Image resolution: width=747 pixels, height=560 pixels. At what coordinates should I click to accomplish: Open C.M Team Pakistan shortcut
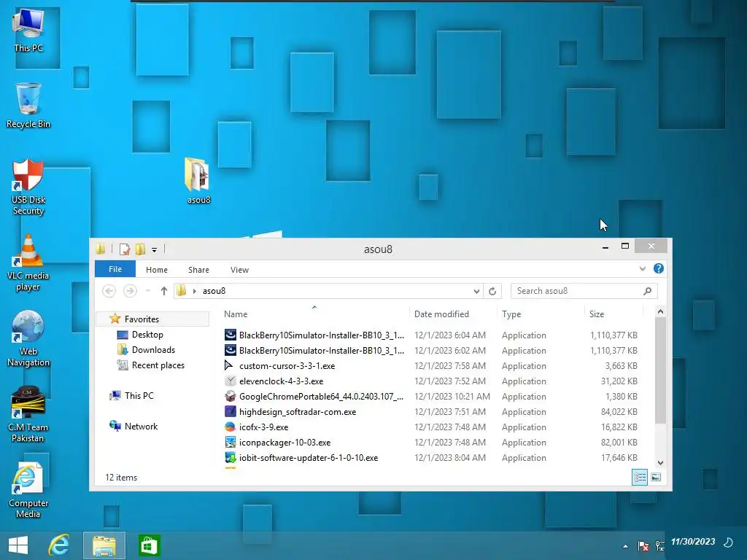tap(28, 414)
